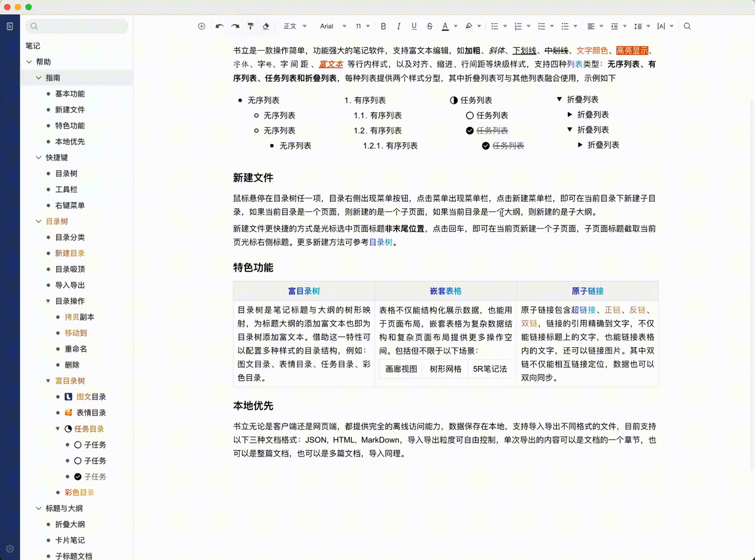Toggle bold formatting
This screenshot has width=755, height=560.
click(x=383, y=26)
